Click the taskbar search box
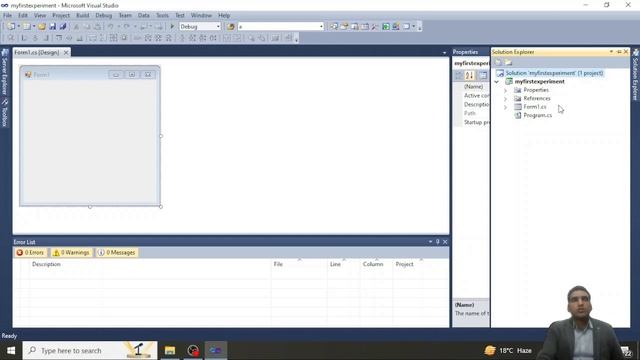 (x=90, y=351)
